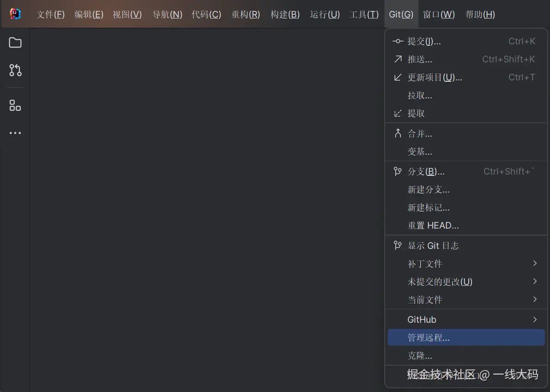Image resolution: width=550 pixels, height=392 pixels.
Task: Open the 工具(T) menu
Action: 364,14
